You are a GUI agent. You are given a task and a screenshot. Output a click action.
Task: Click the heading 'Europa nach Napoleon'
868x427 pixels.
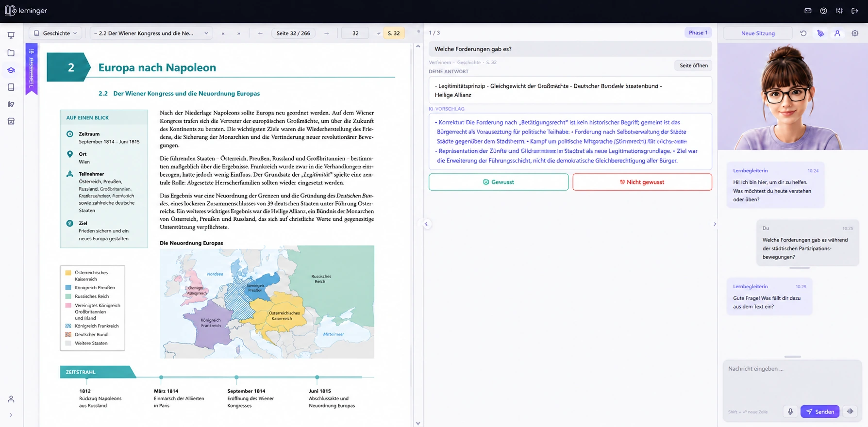click(x=157, y=67)
